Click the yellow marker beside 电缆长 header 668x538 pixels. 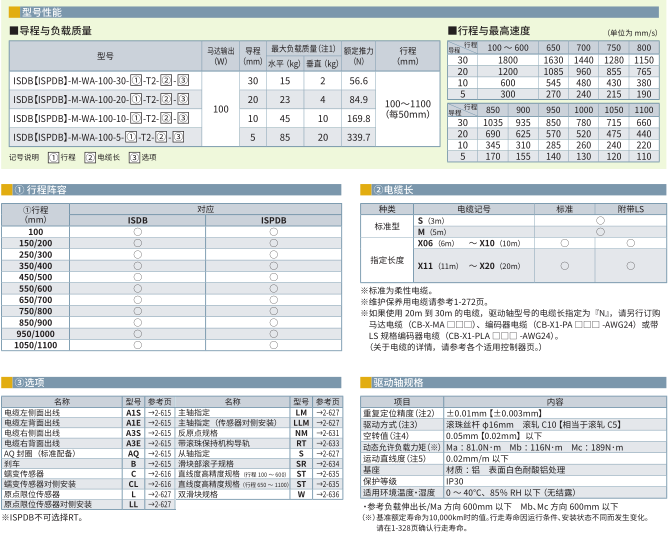point(366,189)
